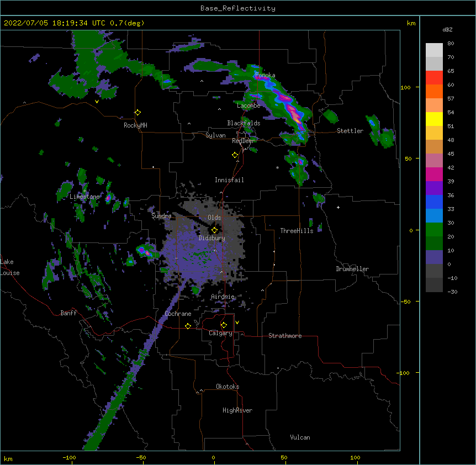Click the Base_Reflectivity title text

point(238,8)
